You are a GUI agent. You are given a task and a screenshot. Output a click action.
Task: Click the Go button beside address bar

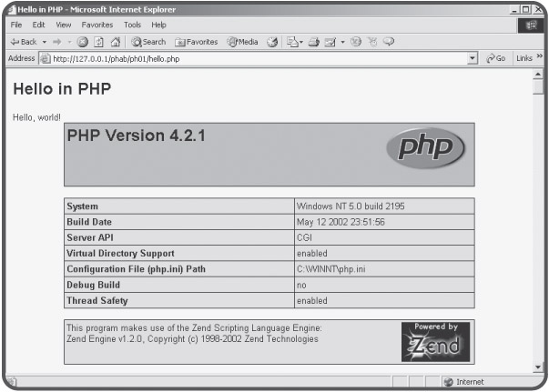494,58
